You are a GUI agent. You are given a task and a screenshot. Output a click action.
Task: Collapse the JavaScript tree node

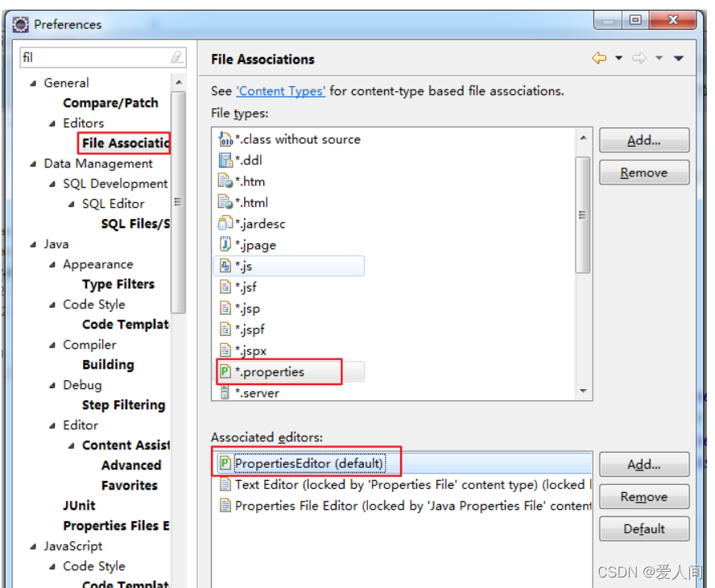[33, 546]
